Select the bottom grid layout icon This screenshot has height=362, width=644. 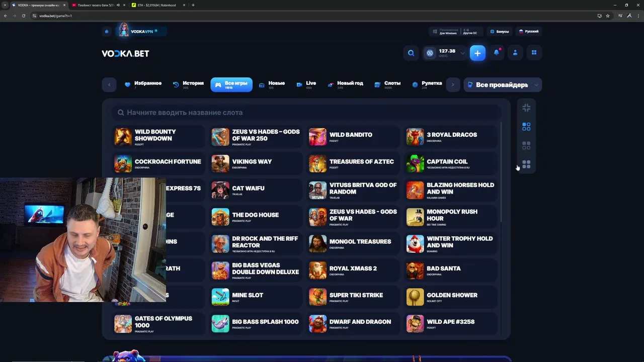(526, 164)
